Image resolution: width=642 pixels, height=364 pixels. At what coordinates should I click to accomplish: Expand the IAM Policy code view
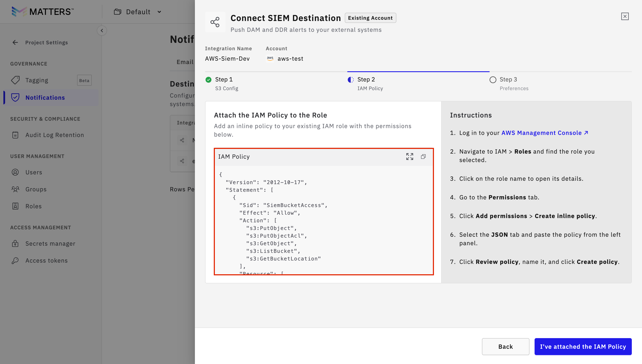[410, 157]
